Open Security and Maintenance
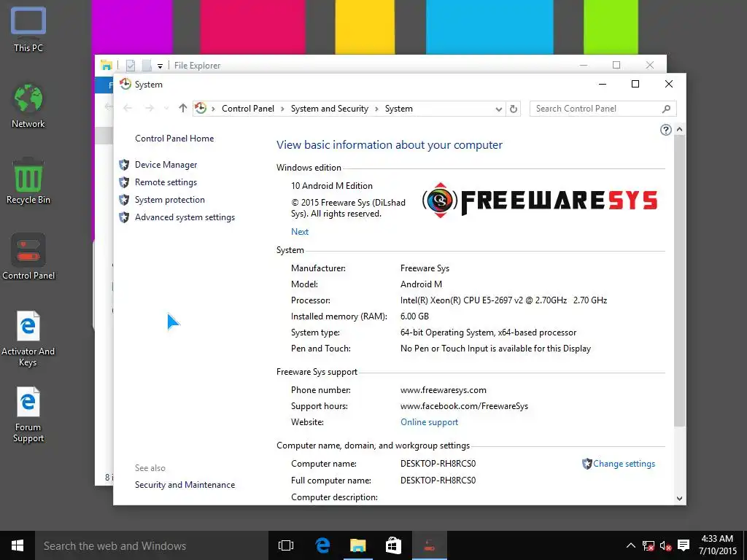The height and width of the screenshot is (560, 747). (185, 485)
